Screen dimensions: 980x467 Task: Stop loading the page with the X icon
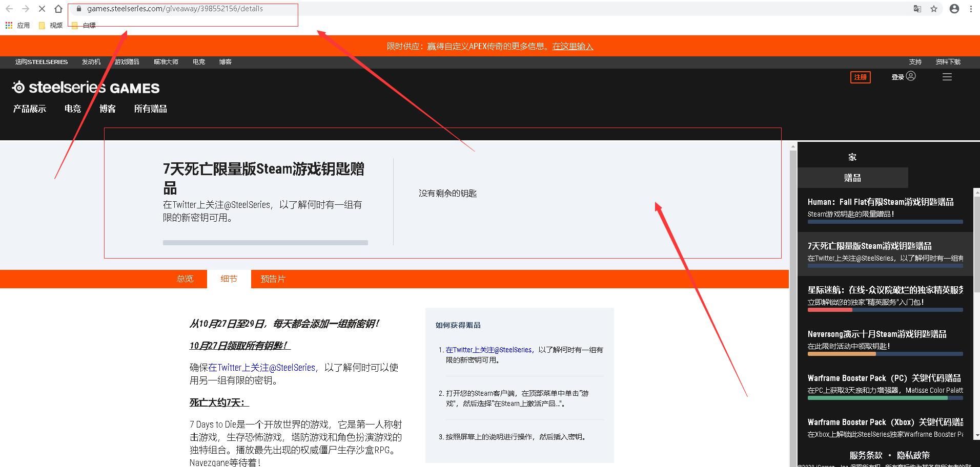(x=42, y=9)
